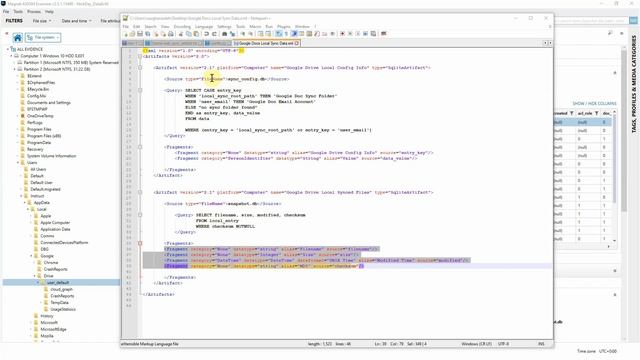Toggle Word Wrap icon in Notepad++ toolbar
This screenshot has height=360, width=640.
click(x=278, y=34)
